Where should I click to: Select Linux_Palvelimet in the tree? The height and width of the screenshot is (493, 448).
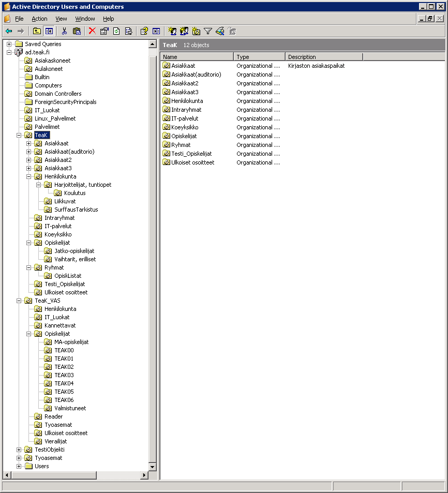click(55, 118)
